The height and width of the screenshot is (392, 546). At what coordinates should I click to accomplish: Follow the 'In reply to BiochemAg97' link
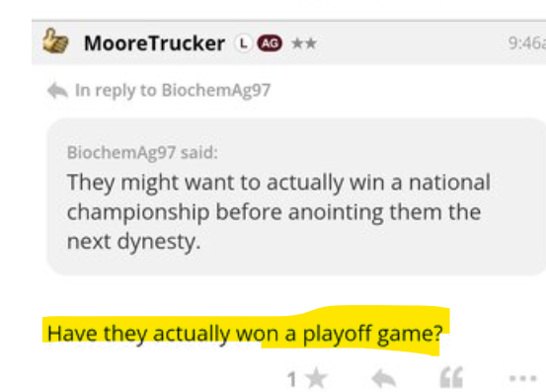pos(173,91)
